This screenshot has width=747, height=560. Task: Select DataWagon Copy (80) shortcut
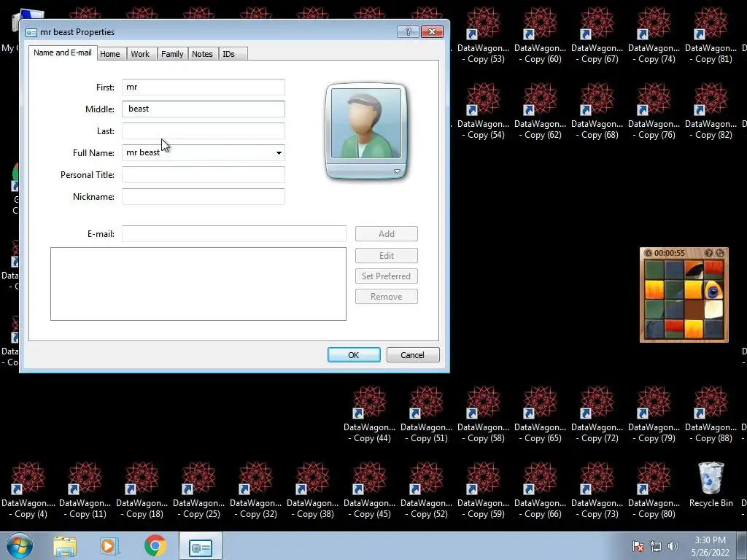click(654, 491)
